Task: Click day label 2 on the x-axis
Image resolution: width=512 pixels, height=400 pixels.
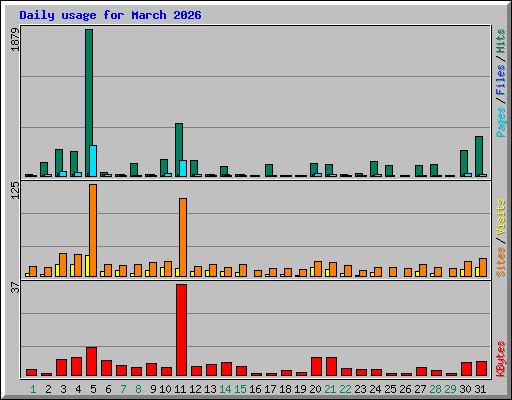Action: (48, 389)
